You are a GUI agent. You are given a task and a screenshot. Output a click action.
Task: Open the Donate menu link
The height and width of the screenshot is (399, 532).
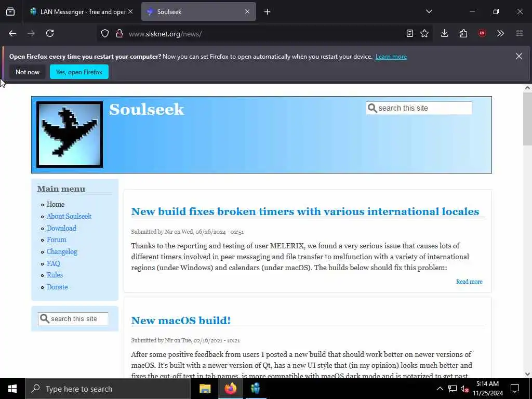[57, 287]
